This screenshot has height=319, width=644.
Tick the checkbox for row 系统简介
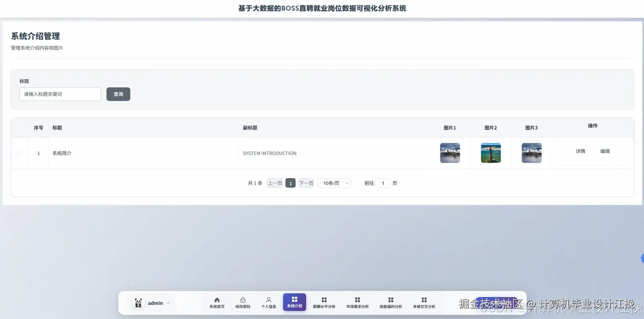(x=19, y=154)
